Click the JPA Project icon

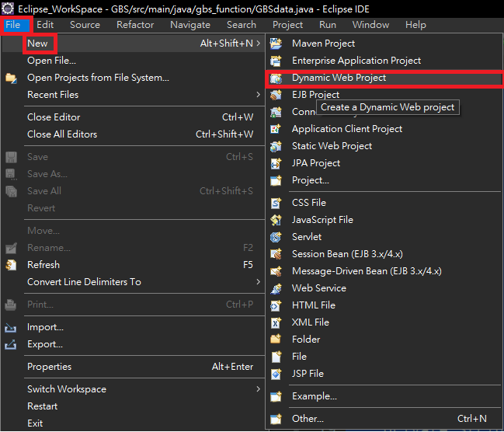point(276,163)
